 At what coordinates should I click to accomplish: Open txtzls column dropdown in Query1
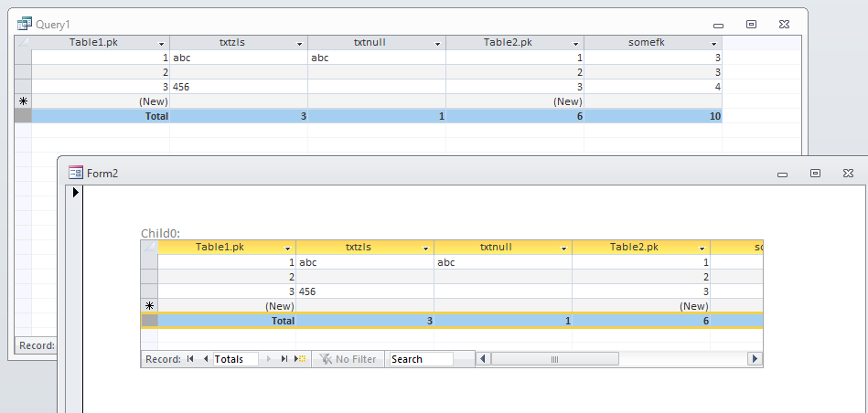pyautogui.click(x=299, y=44)
